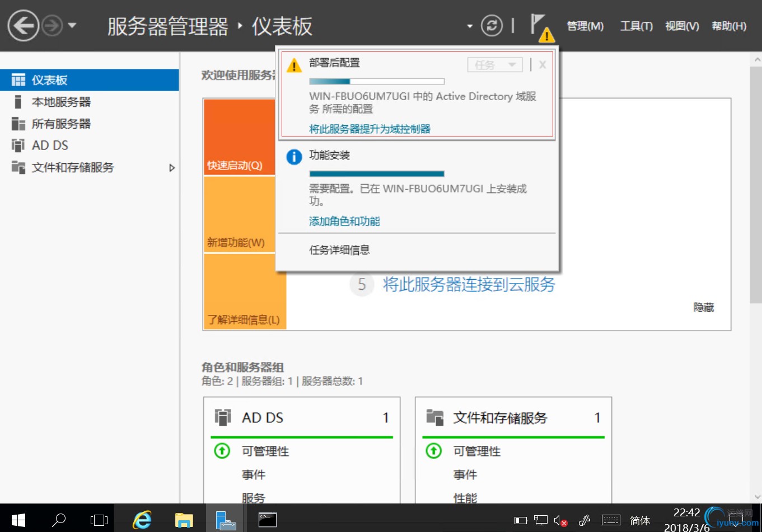Click the 服务器管理器 breadcrumb title
This screenshot has width=762, height=532.
pyautogui.click(x=168, y=26)
